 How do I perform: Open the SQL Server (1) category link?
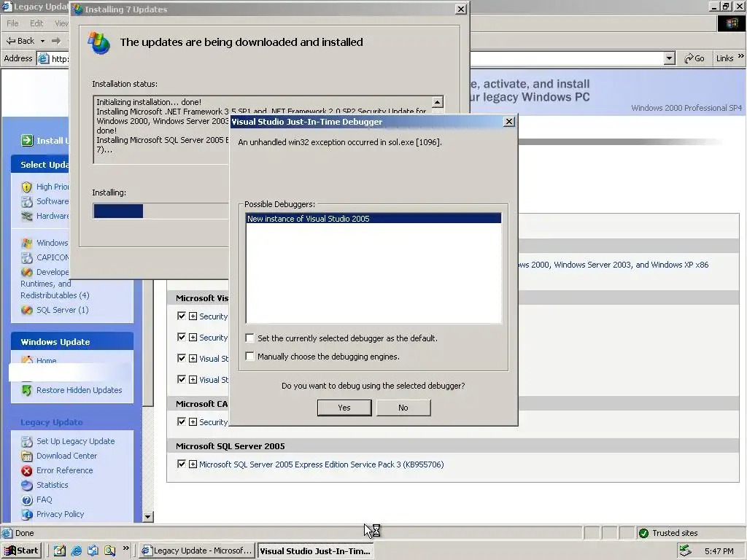[63, 310]
